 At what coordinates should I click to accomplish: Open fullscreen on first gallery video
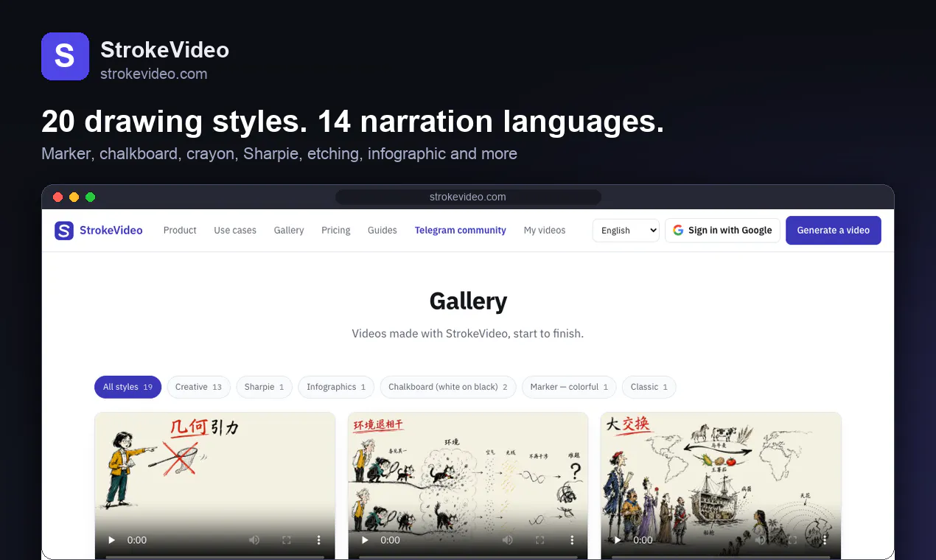pos(287,540)
